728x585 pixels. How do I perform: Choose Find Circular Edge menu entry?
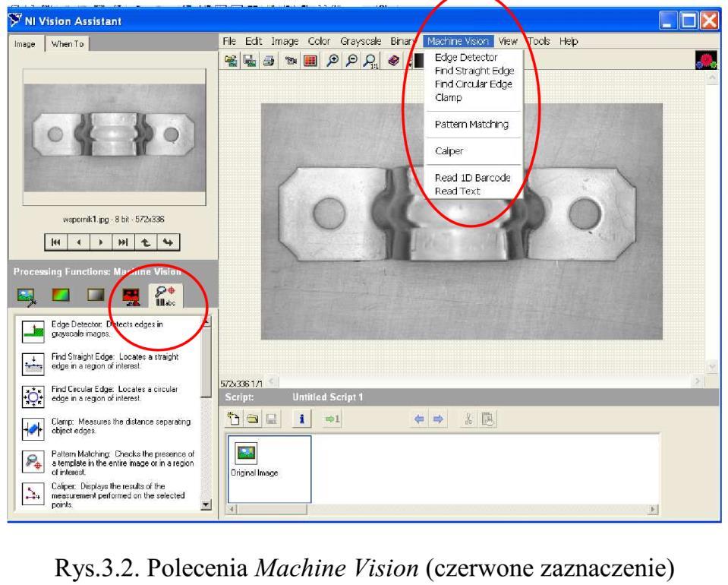pyautogui.click(x=473, y=84)
